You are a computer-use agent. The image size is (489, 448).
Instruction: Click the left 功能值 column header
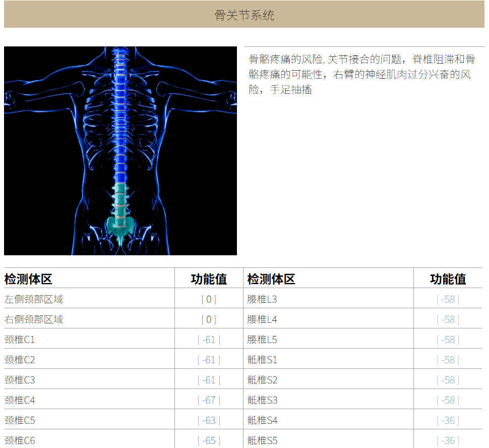(x=209, y=279)
